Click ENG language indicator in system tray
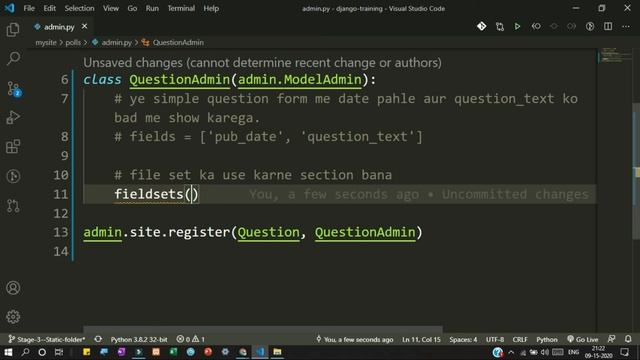The width and height of the screenshot is (640, 360). coord(573,352)
